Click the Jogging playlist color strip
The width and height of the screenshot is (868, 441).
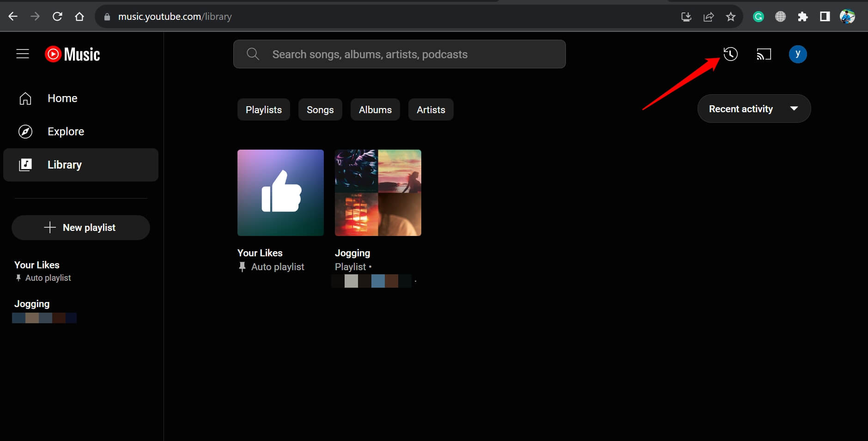(44, 318)
